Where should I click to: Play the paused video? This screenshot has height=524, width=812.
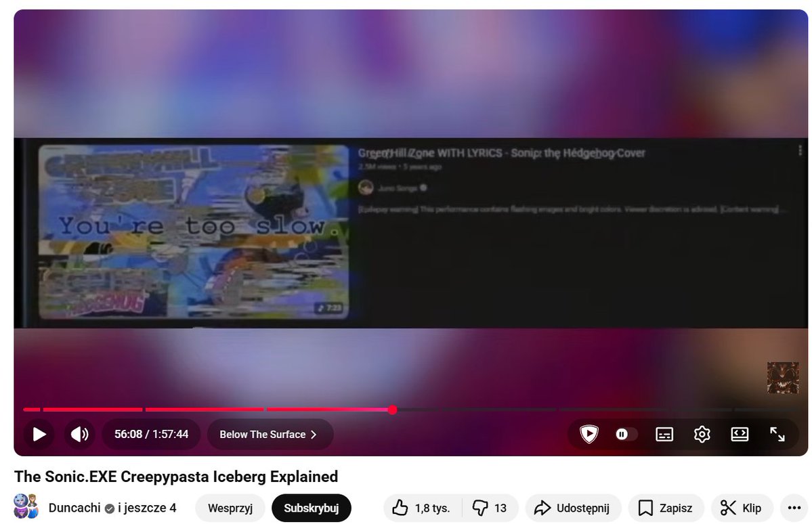click(39, 434)
